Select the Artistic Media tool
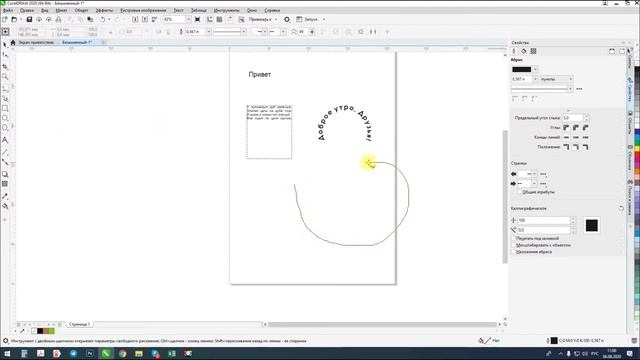The width and height of the screenshot is (640, 360). pyautogui.click(x=5, y=98)
